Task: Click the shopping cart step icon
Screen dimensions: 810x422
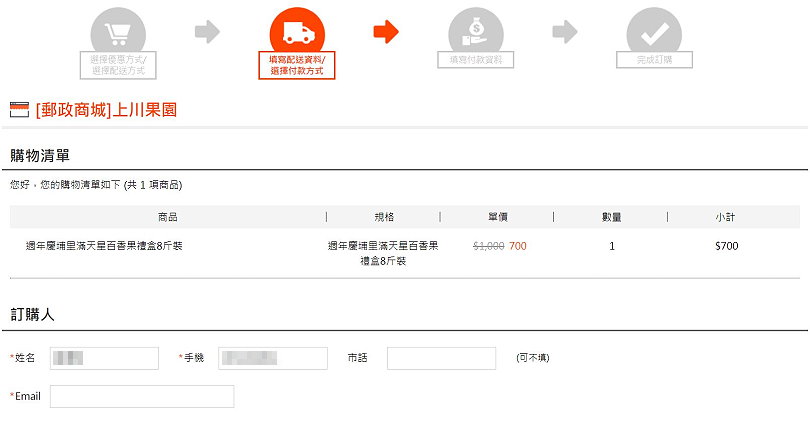Action: 118,34
